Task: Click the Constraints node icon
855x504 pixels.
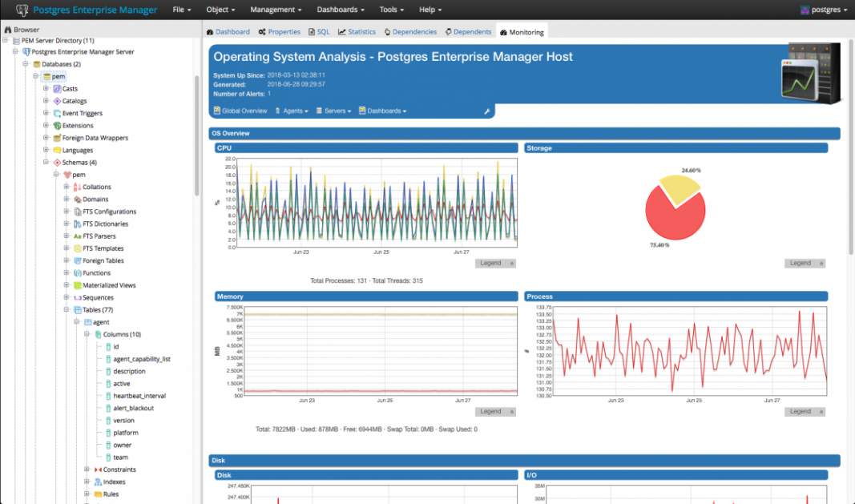Action: click(x=98, y=470)
